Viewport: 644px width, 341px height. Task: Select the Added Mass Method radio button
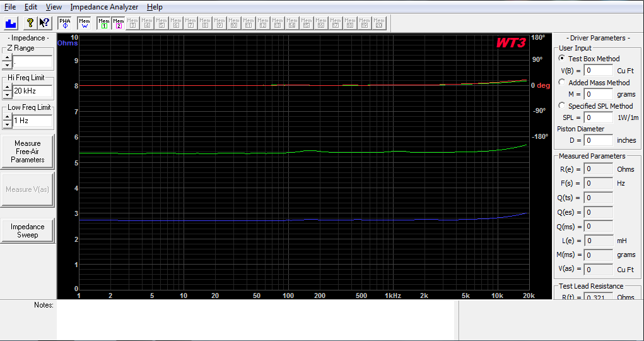click(562, 82)
